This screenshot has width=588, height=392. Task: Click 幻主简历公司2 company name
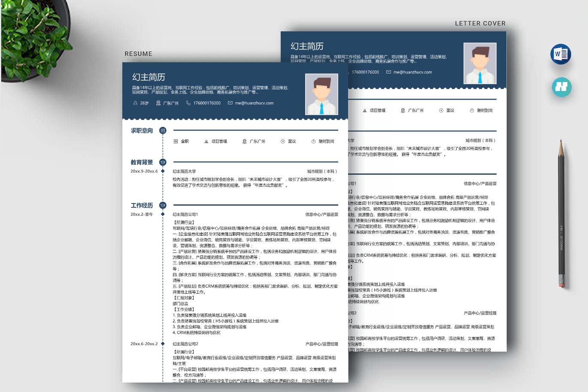185,344
